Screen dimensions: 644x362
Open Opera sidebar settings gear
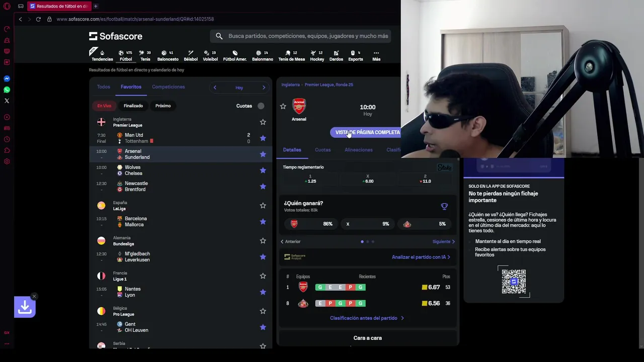7,161
